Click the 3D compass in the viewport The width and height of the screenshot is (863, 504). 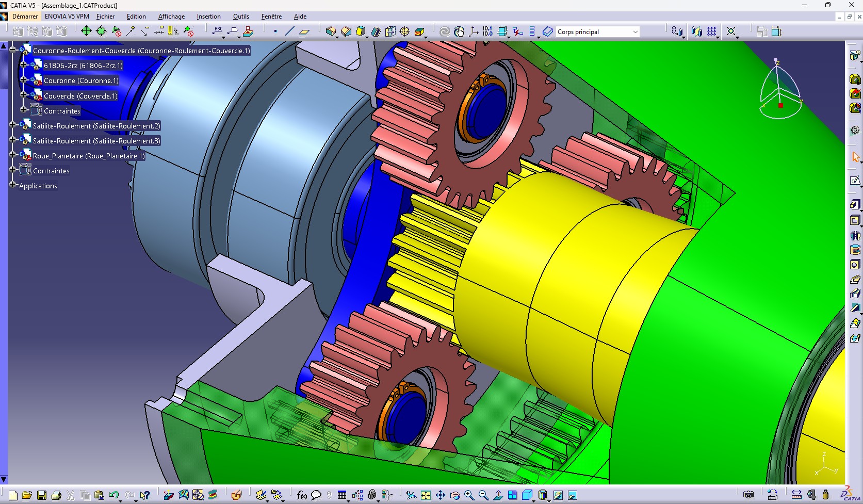click(x=780, y=89)
